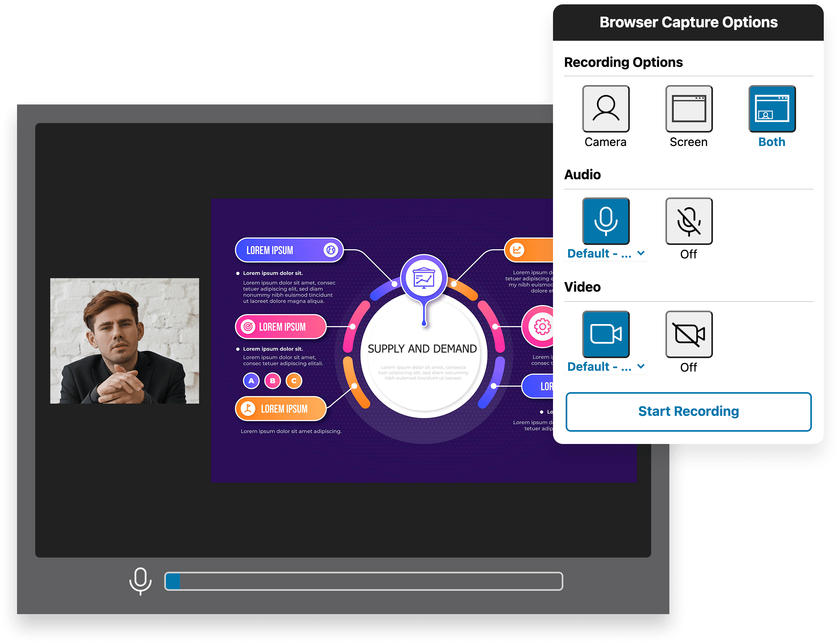Click the target icon in pink pill
The width and height of the screenshot is (840, 643).
coord(248,327)
